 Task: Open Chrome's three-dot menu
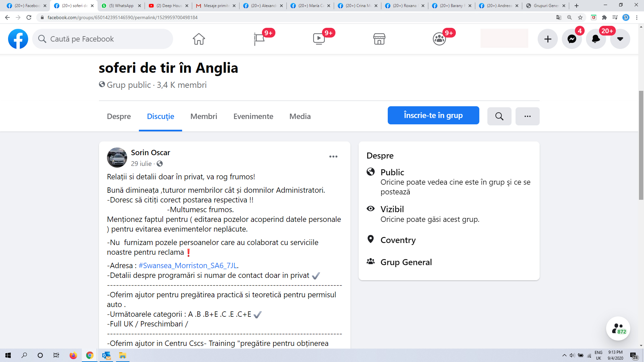pyautogui.click(x=637, y=17)
